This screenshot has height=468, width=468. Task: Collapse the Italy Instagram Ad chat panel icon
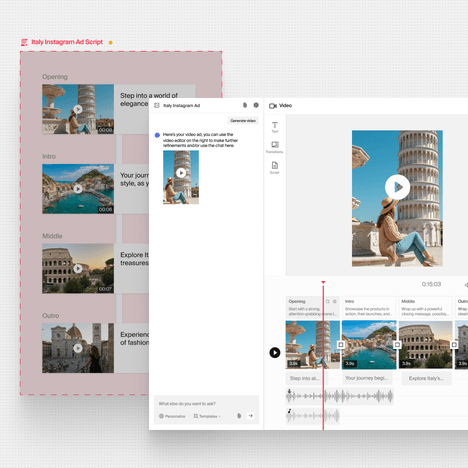pyautogui.click(x=157, y=106)
